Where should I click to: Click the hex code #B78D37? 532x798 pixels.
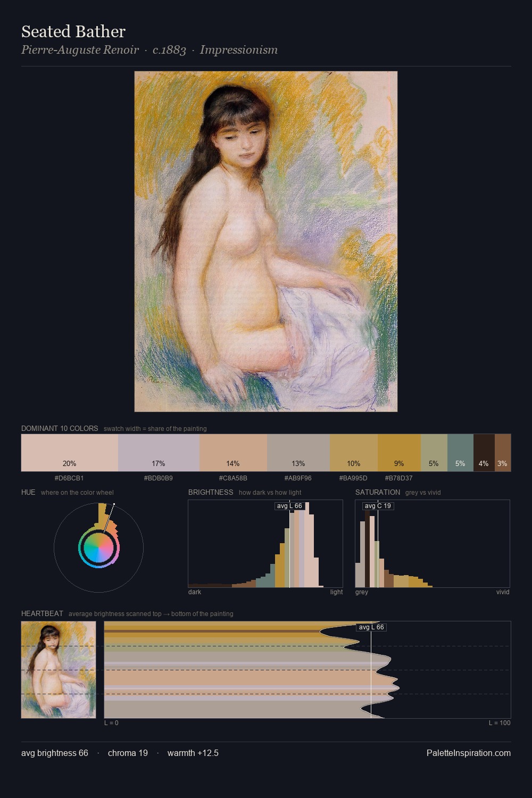click(399, 478)
